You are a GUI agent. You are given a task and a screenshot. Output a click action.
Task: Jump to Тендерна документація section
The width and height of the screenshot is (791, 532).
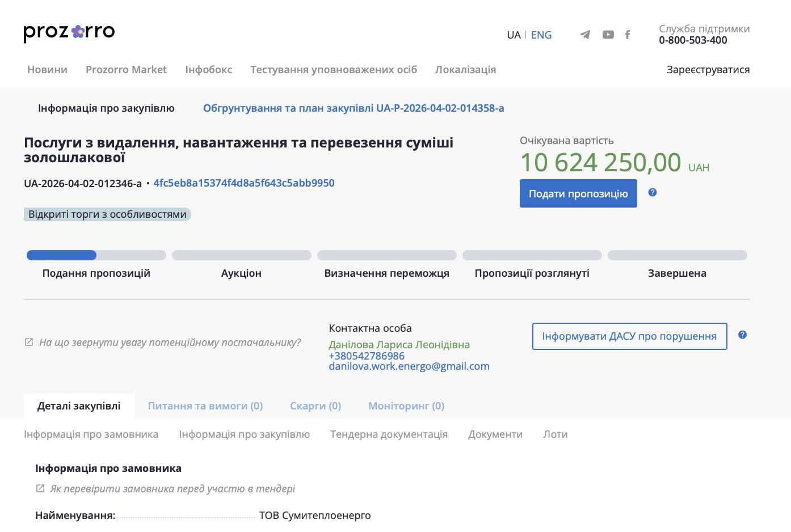click(389, 434)
